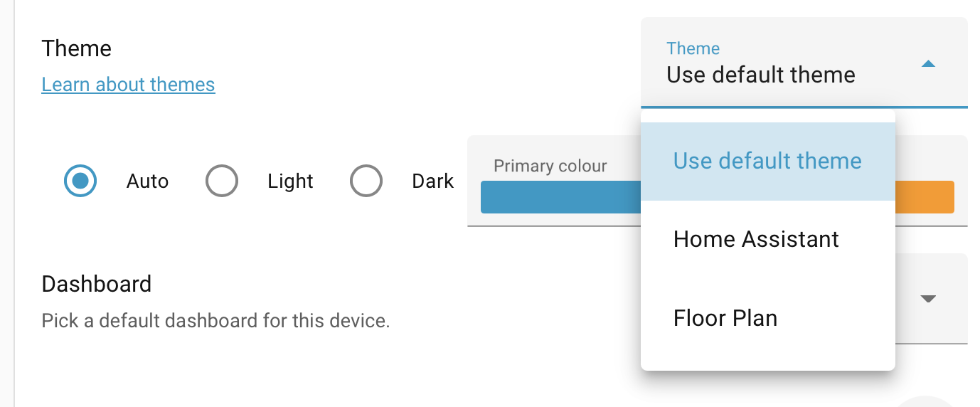Click the 'Dark' mode label text
Image resolution: width=980 pixels, height=407 pixels.
click(x=432, y=181)
